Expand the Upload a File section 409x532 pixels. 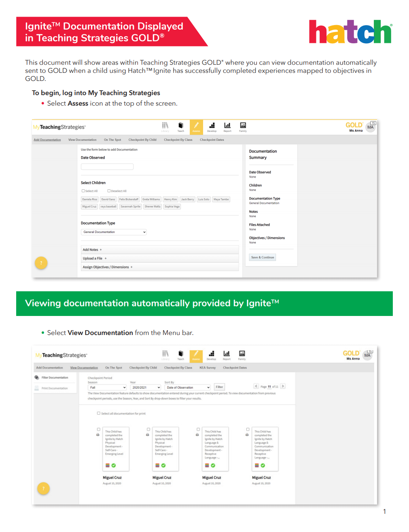point(160,259)
